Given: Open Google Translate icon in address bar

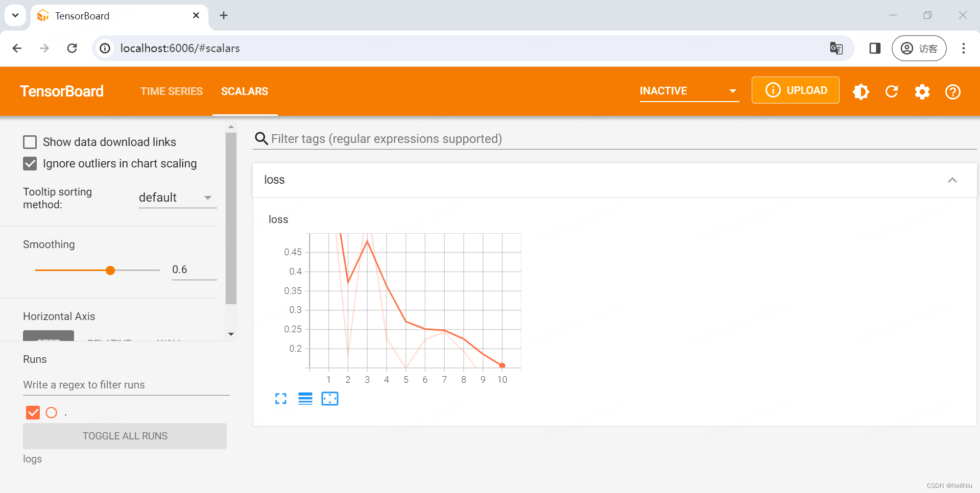Looking at the screenshot, I should click(836, 48).
